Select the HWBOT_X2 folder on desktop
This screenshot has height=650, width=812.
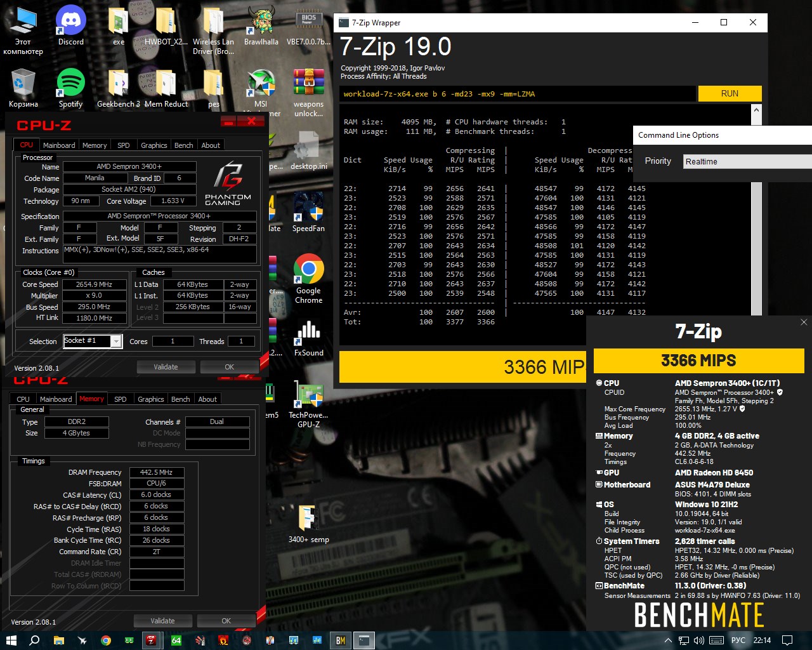(x=166, y=26)
